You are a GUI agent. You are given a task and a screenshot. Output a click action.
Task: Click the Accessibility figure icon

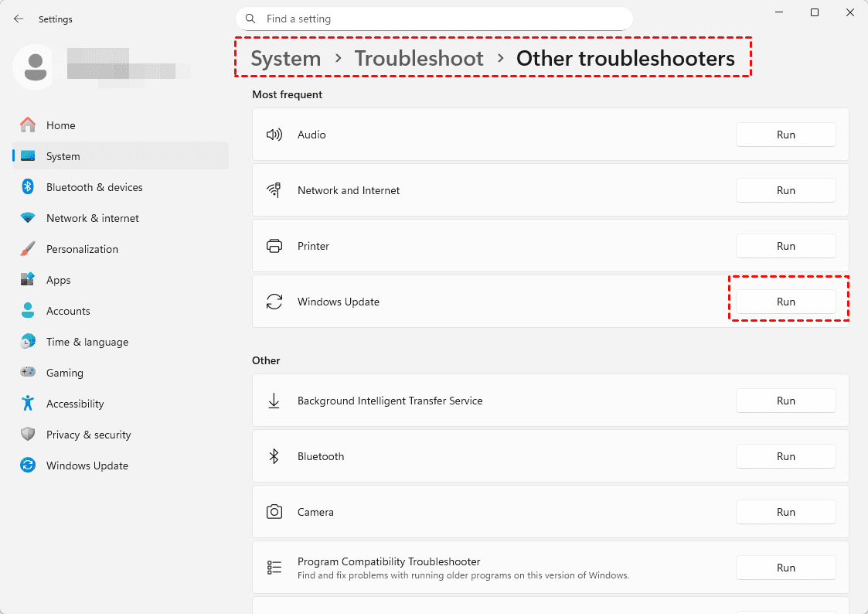click(x=28, y=404)
